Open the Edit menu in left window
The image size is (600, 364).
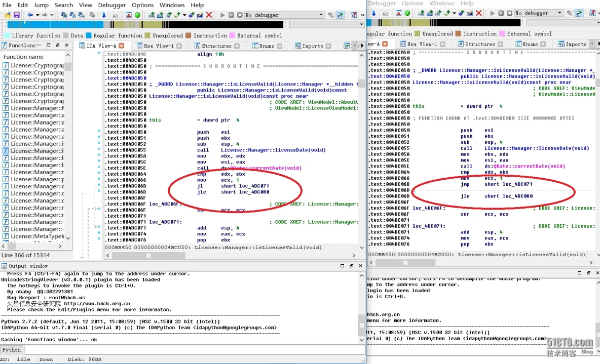pos(23,5)
